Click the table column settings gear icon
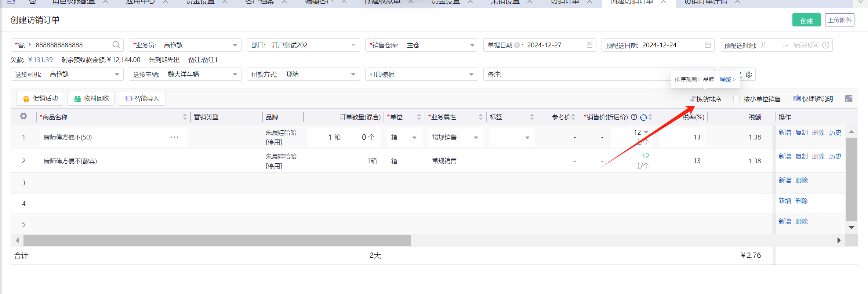Screen dimensions: 868x294 pos(23,116)
